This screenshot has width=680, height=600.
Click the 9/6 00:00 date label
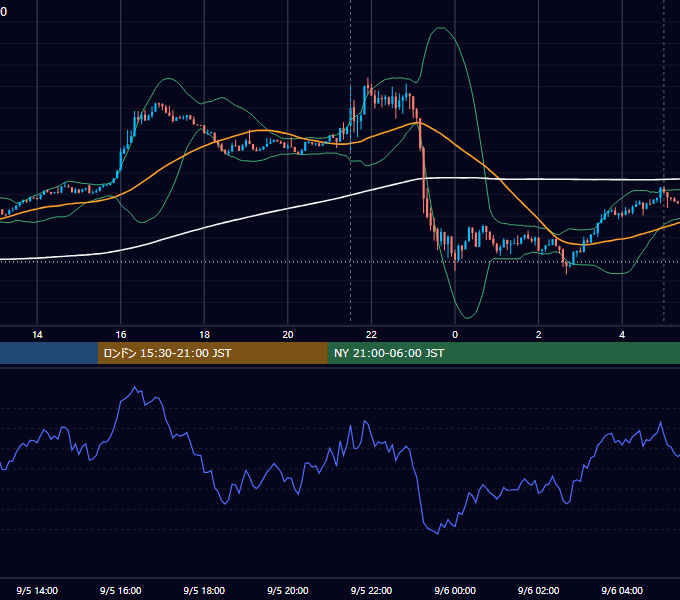pyautogui.click(x=455, y=591)
